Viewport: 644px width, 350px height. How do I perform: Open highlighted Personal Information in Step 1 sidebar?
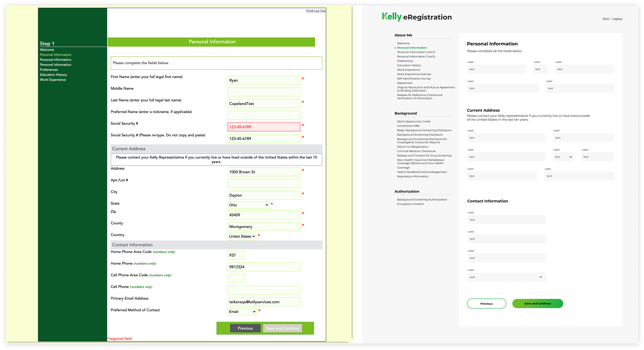56,55
